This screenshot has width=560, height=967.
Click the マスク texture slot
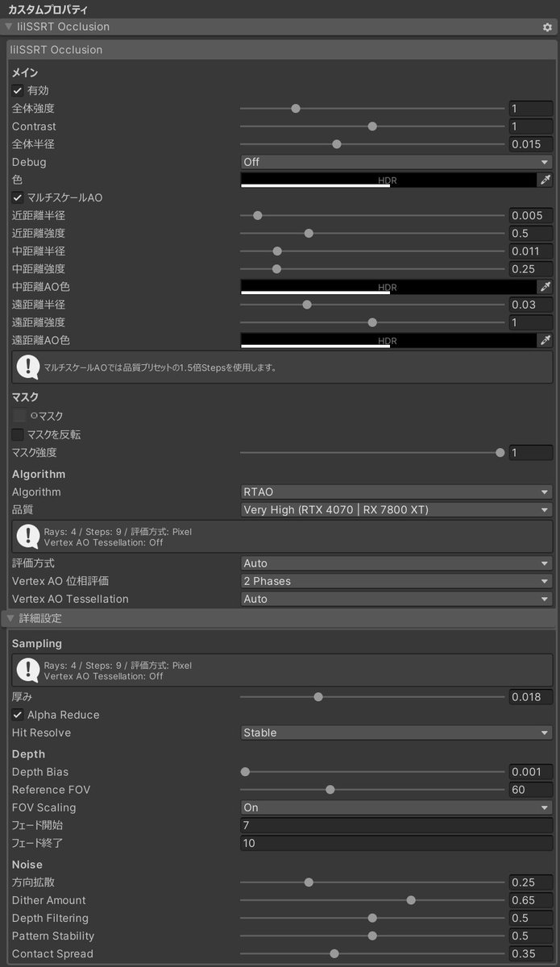[19, 416]
